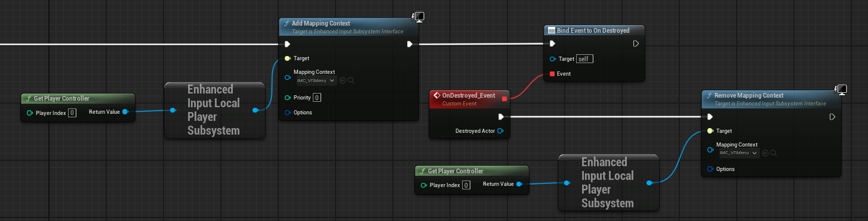Click the Target pin on Remove Mapping Context
Image resolution: width=868 pixels, height=221 pixels.
[x=710, y=131]
